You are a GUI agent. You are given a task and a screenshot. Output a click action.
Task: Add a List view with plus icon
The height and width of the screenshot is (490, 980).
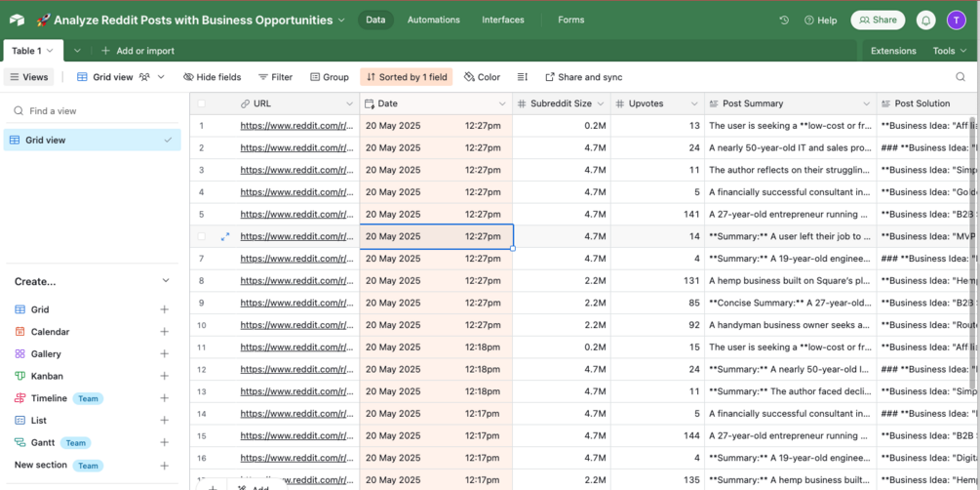pos(165,421)
